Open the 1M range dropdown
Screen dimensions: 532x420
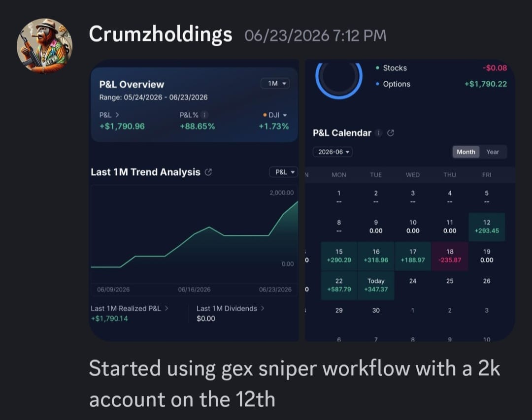[275, 83]
